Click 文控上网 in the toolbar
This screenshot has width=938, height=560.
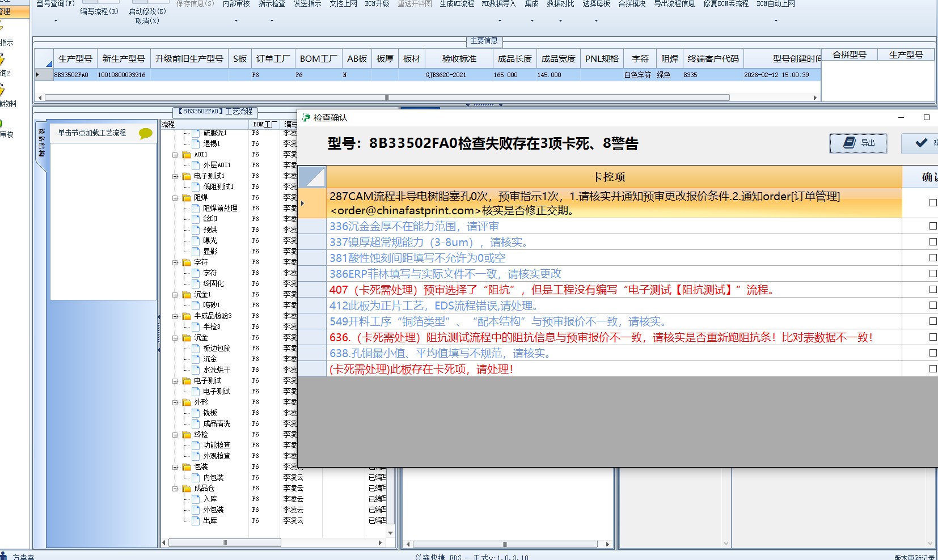coord(343,4)
